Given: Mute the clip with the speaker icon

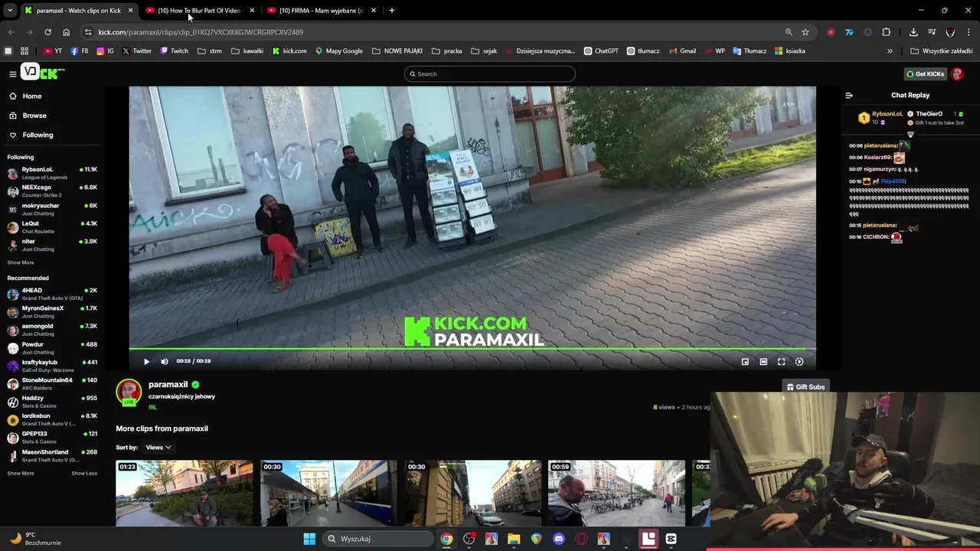Looking at the screenshot, I should 164,361.
